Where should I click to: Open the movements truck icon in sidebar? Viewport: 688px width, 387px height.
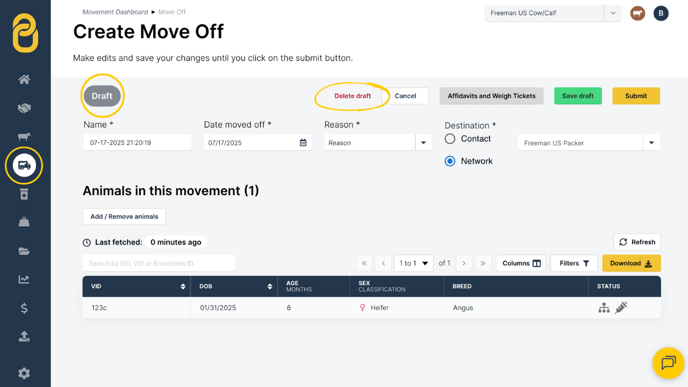24,165
